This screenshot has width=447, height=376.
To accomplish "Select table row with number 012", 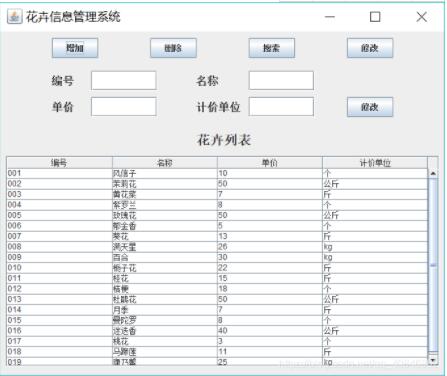I will click(217, 289).
